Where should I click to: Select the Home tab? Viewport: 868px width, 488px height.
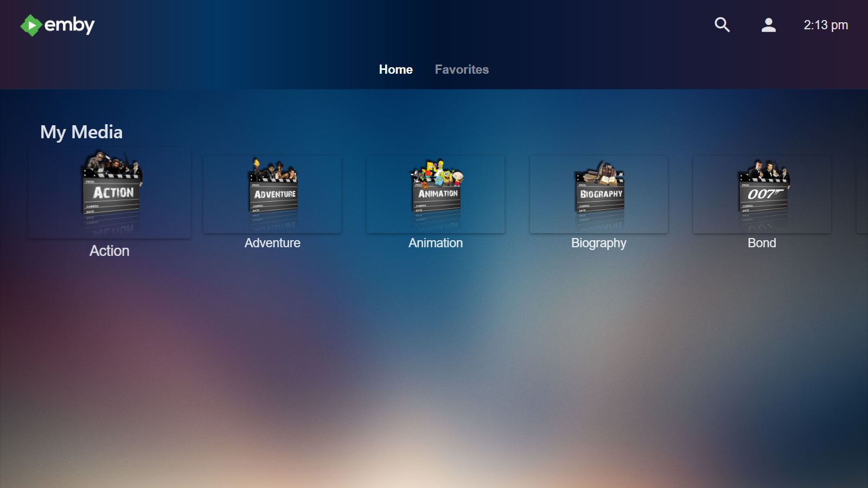point(396,69)
